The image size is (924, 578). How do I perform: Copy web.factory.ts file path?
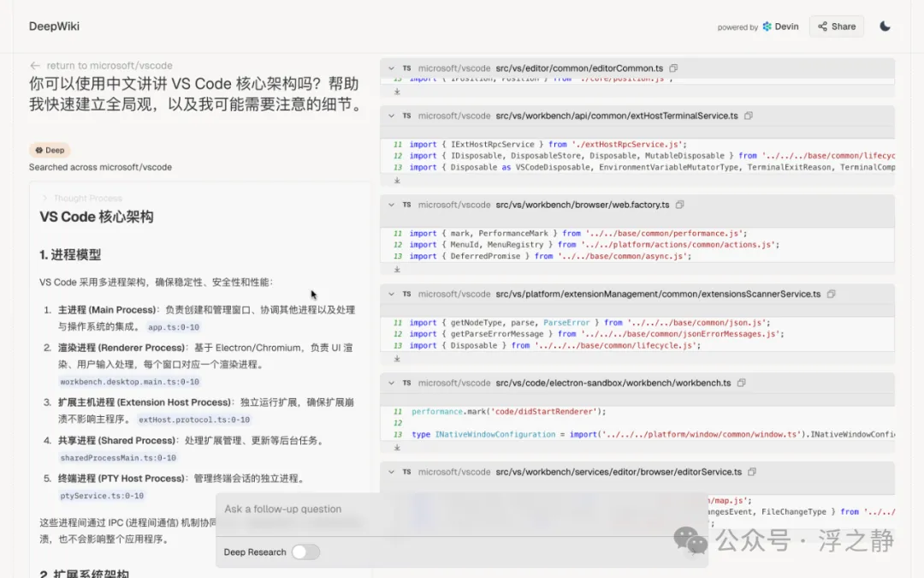(x=679, y=206)
